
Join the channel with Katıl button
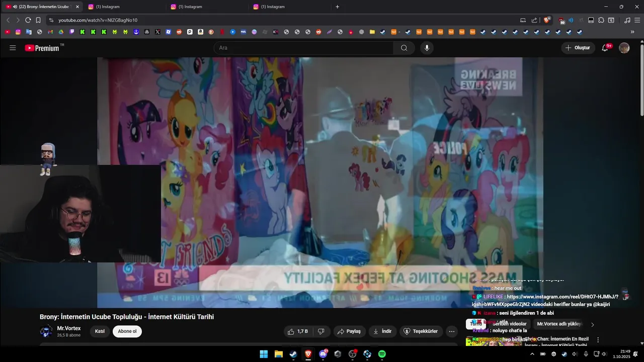100,331
